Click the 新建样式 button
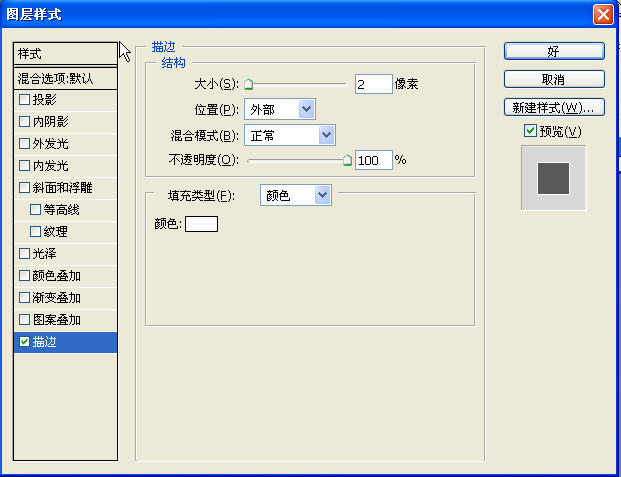 pyautogui.click(x=553, y=107)
